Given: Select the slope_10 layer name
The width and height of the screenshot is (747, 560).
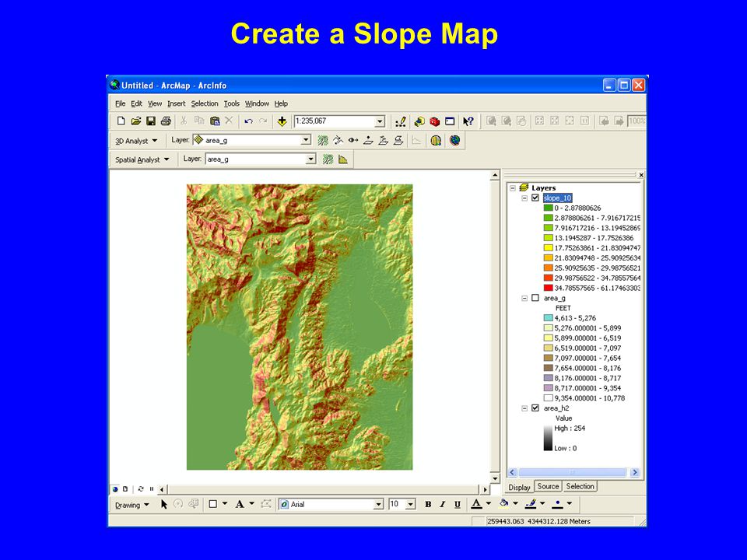Looking at the screenshot, I should click(557, 198).
